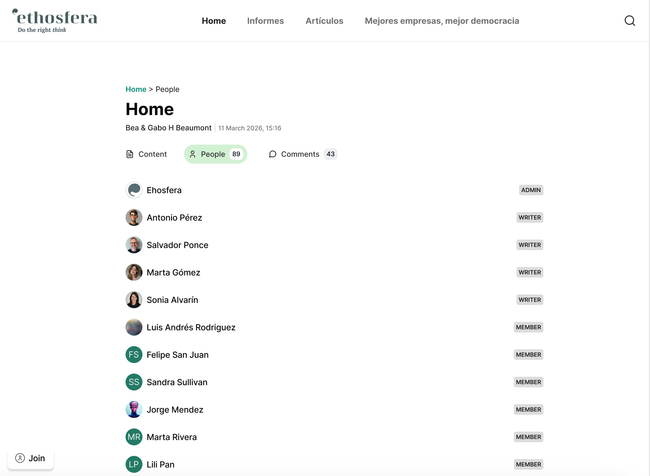
Task: Open Mejores empresas, mejor democracia
Action: point(441,21)
